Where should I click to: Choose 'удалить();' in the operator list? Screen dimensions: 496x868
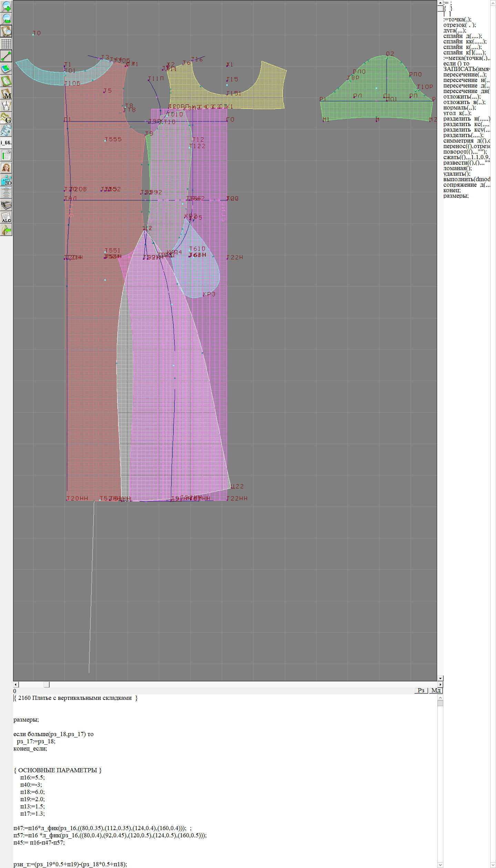point(457,174)
